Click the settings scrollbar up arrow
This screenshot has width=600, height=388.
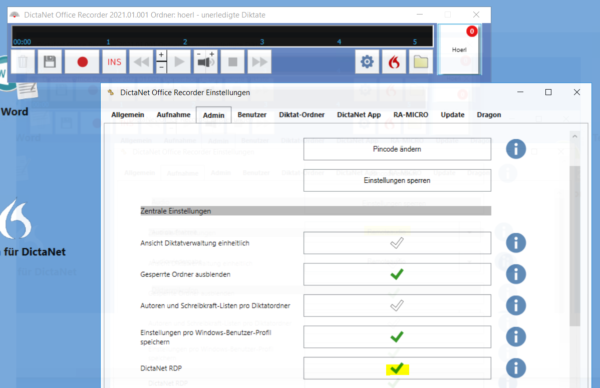pos(574,136)
